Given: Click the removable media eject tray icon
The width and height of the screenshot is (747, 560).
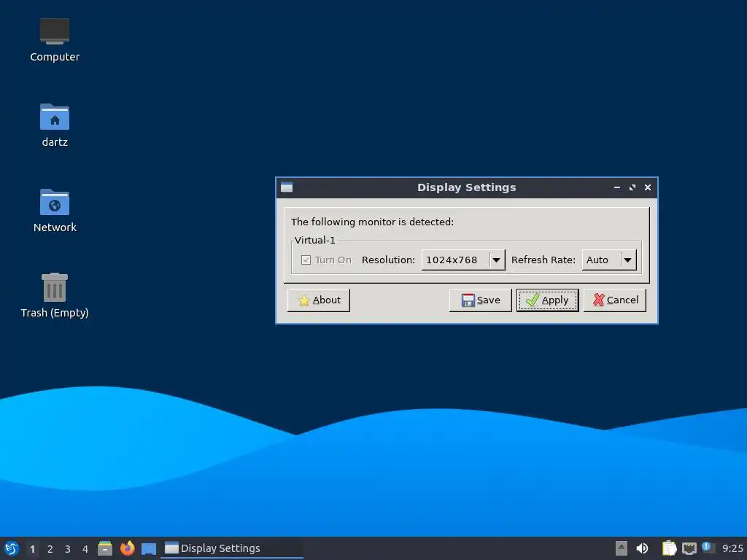Looking at the screenshot, I should (622, 548).
